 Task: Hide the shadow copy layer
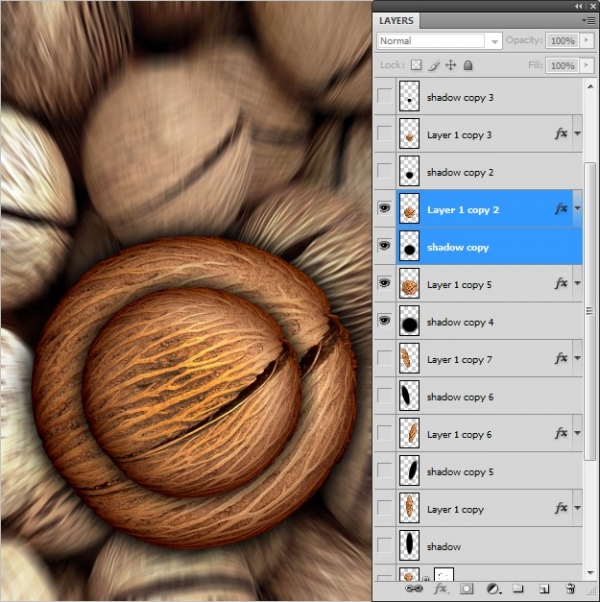point(385,245)
